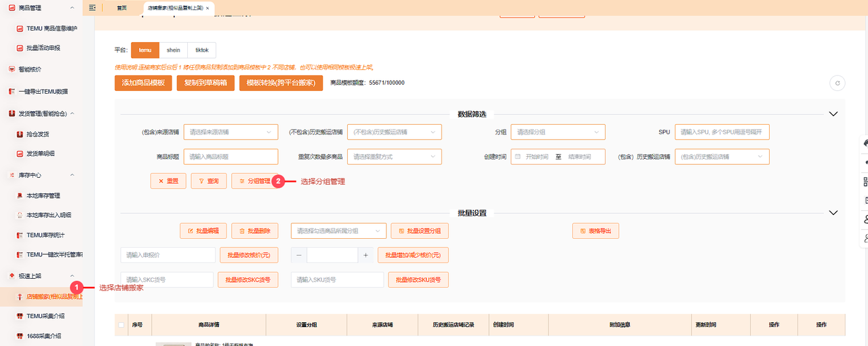868x346 pixels.
Task: Click the 发货管理(智能拾合) sidebar icon
Action: click(x=12, y=113)
